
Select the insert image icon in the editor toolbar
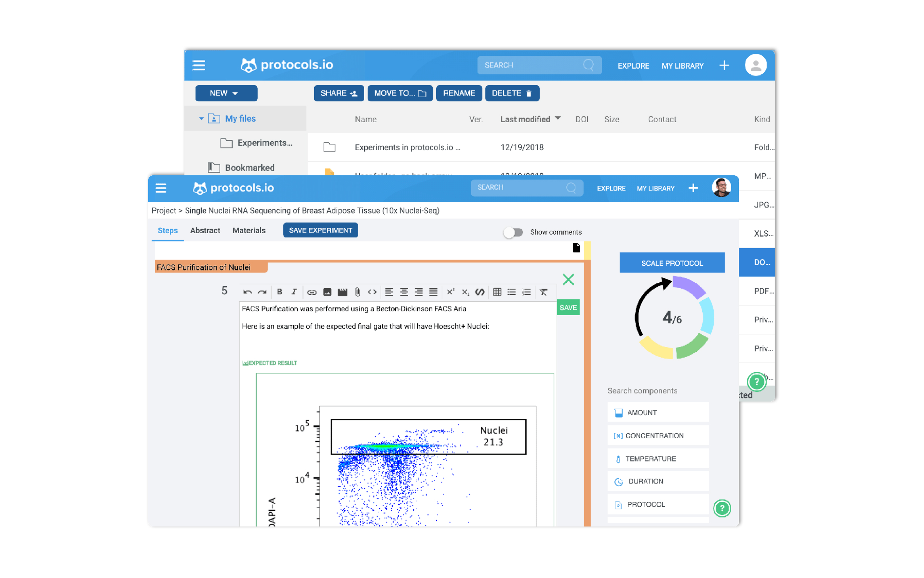pyautogui.click(x=327, y=292)
